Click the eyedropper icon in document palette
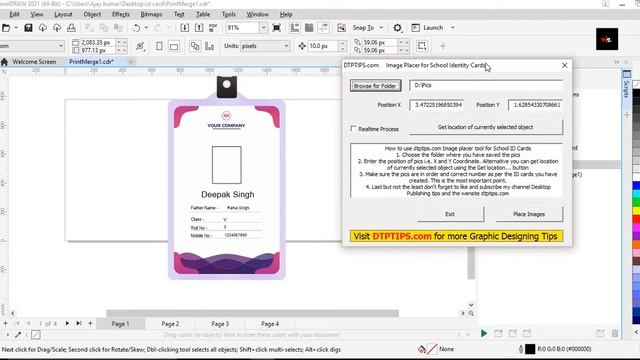640x360 pixels. click(18, 335)
